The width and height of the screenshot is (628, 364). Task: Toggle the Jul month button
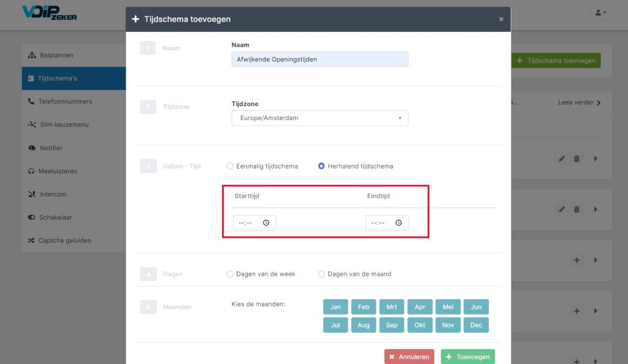click(335, 325)
